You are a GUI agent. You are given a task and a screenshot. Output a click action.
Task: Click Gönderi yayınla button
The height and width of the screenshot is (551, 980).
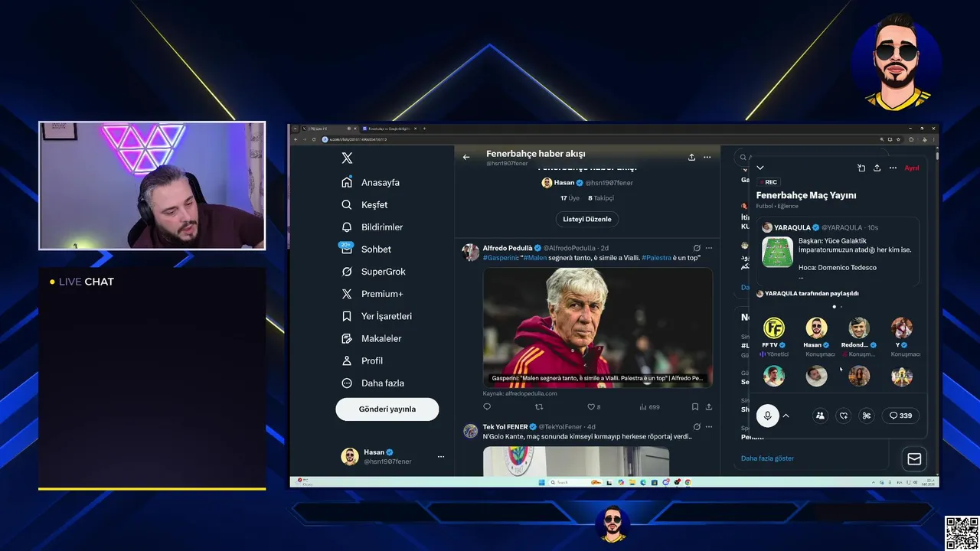[387, 409]
